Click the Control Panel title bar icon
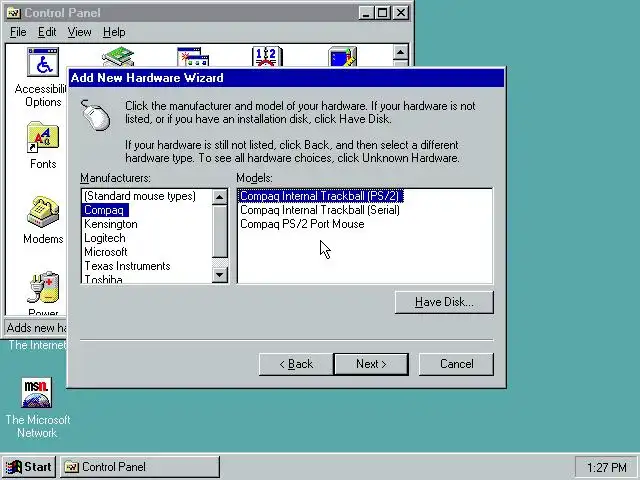The image size is (640, 480). [13, 13]
